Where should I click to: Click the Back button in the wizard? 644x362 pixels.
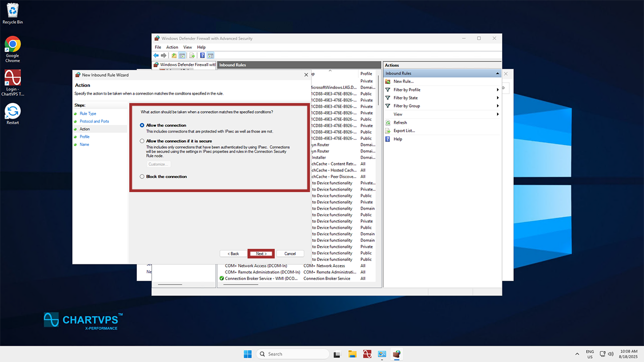[x=233, y=253]
